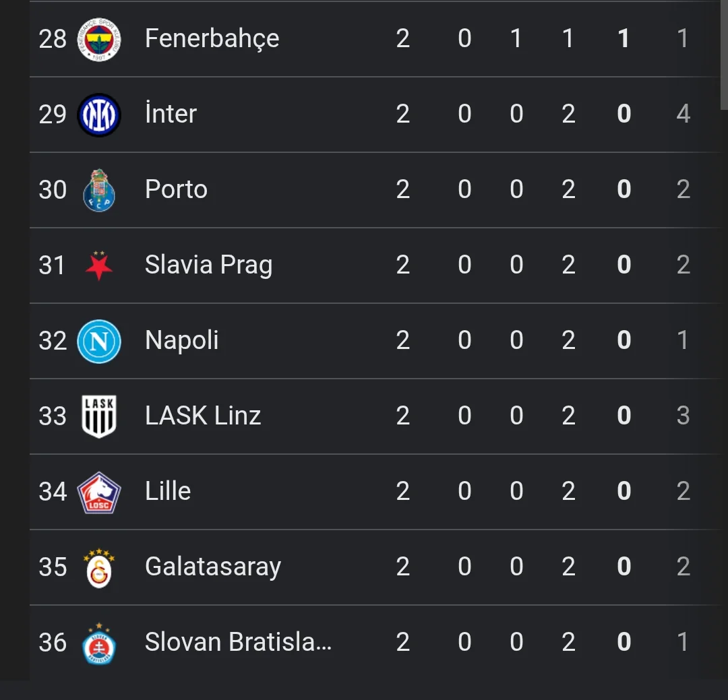Click the Galatasaray crest with stars
Image resolution: width=728 pixels, height=700 pixels.
[x=99, y=568]
